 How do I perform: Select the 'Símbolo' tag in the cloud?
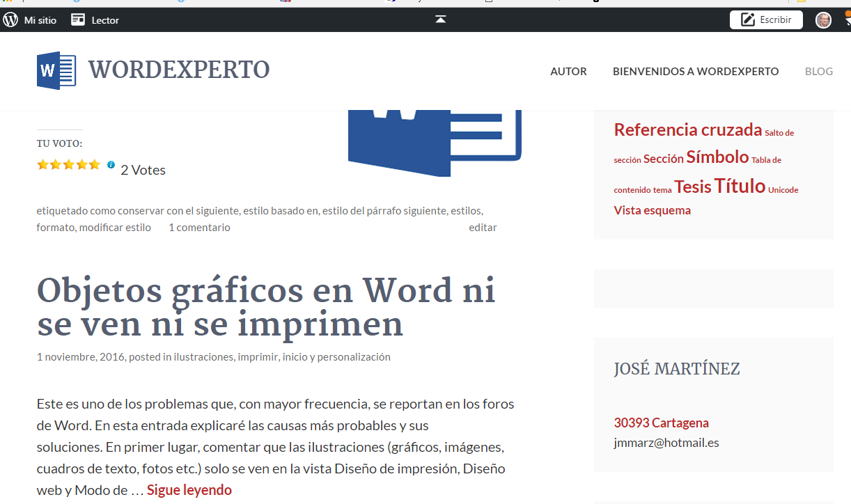click(x=717, y=157)
